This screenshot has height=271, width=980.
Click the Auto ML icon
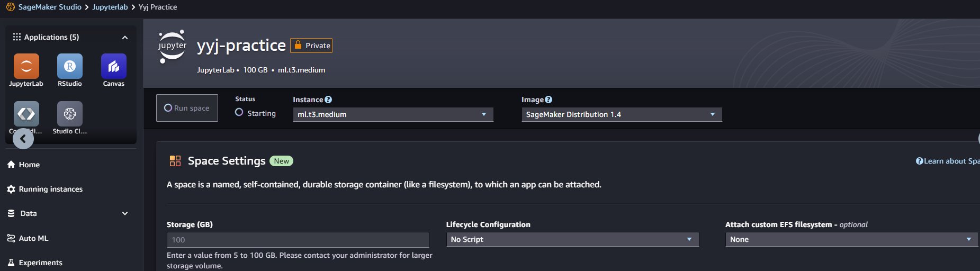[11, 238]
